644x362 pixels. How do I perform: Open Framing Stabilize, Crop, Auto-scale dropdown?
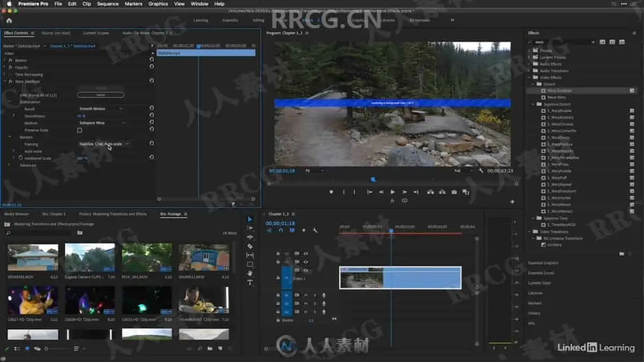pos(104,144)
